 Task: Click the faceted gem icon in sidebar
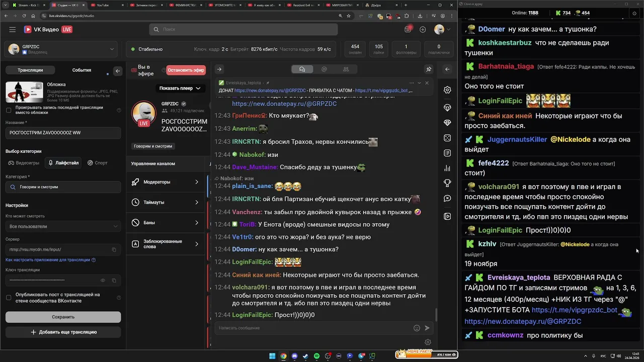click(447, 123)
